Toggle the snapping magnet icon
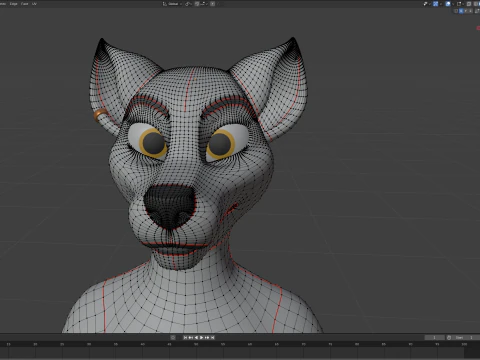Screen dimensions: 480x360 (197, 4)
